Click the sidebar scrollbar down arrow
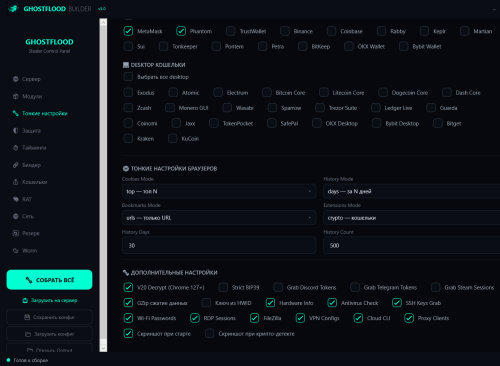The image size is (500, 366). coord(103,348)
